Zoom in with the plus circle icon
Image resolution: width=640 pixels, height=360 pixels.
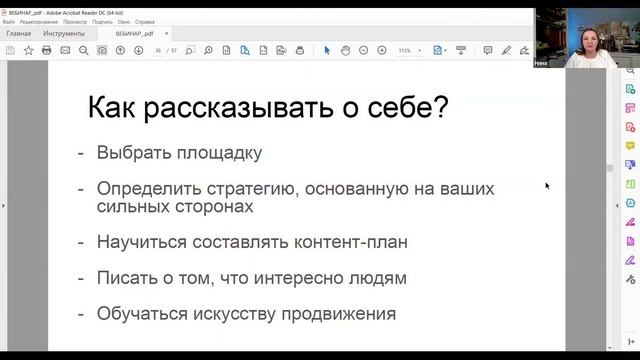point(382,50)
